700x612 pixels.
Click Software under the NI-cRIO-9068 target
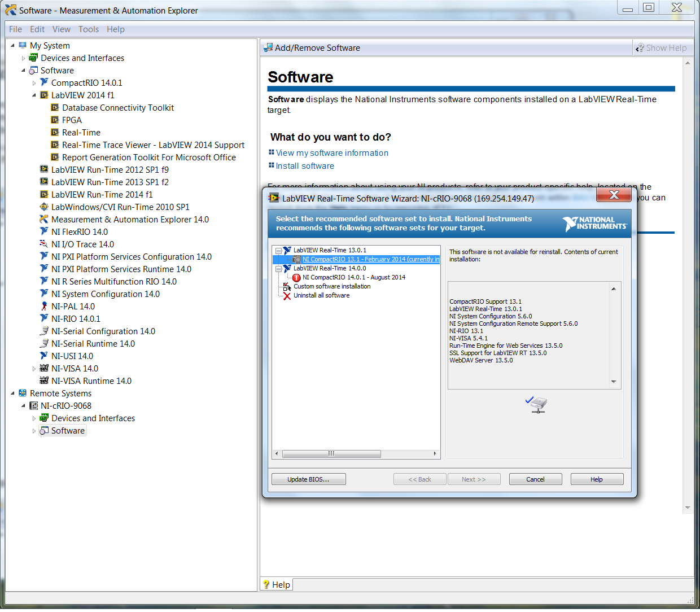click(x=67, y=430)
